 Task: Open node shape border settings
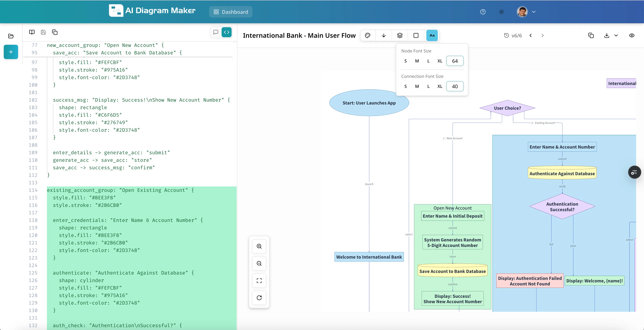(x=416, y=35)
